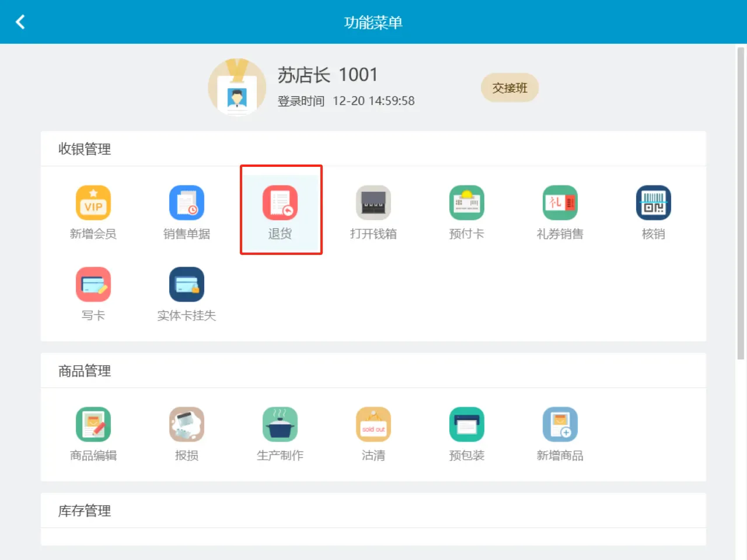Go back using the top-left arrow
This screenshot has width=747, height=560.
[x=20, y=22]
